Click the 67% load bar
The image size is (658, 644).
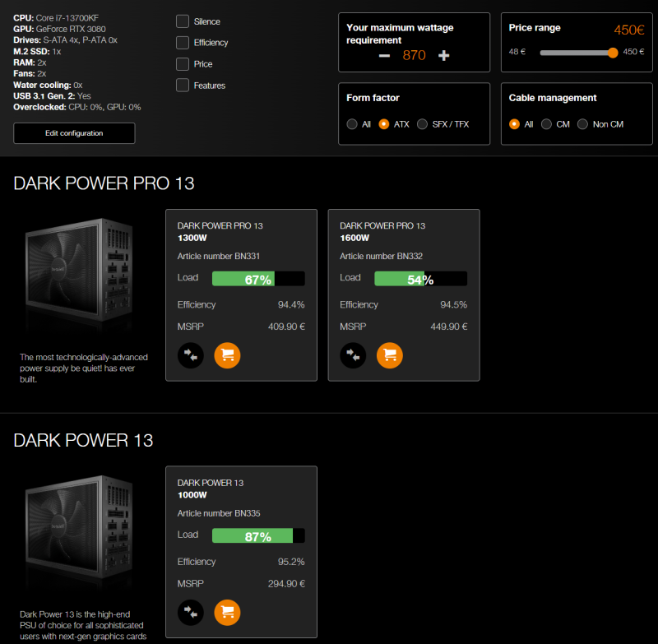[258, 279]
